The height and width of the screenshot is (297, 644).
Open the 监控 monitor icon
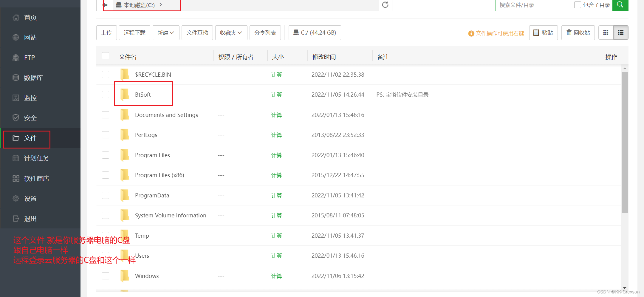point(16,98)
